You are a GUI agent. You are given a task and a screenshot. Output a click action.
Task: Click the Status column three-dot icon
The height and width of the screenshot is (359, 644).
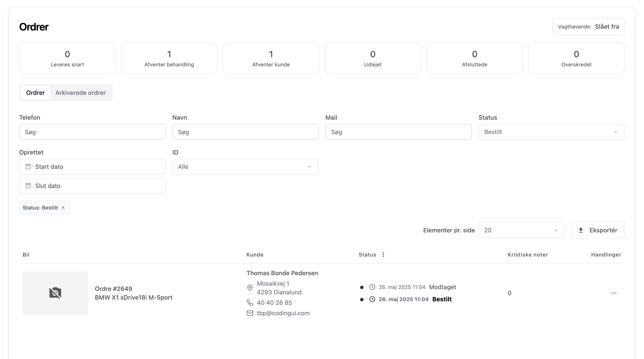click(x=383, y=255)
